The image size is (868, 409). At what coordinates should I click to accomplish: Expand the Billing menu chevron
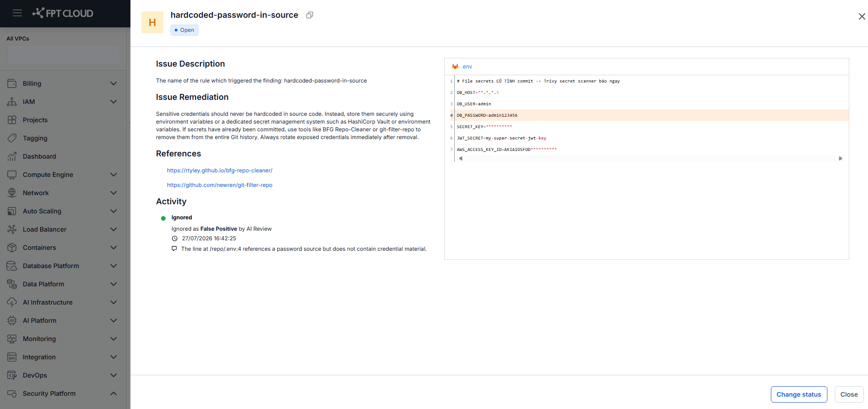(114, 83)
